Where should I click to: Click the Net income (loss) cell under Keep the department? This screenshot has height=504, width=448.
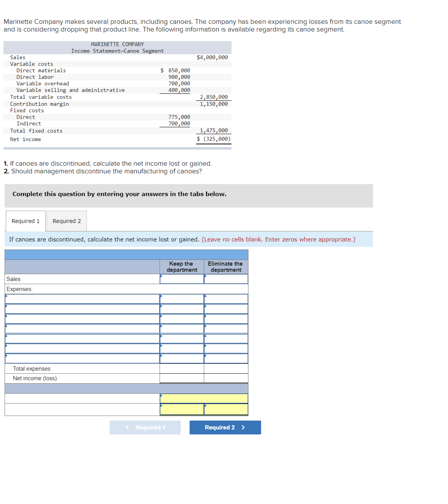click(182, 378)
